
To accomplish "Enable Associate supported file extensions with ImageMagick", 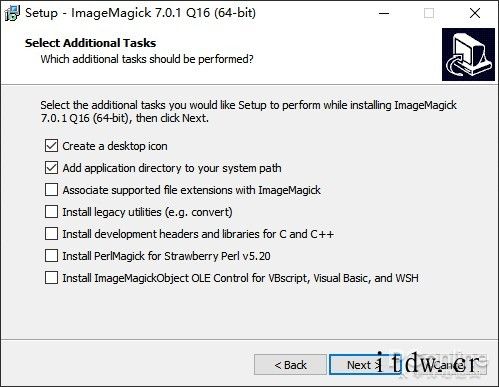I will tap(51, 190).
